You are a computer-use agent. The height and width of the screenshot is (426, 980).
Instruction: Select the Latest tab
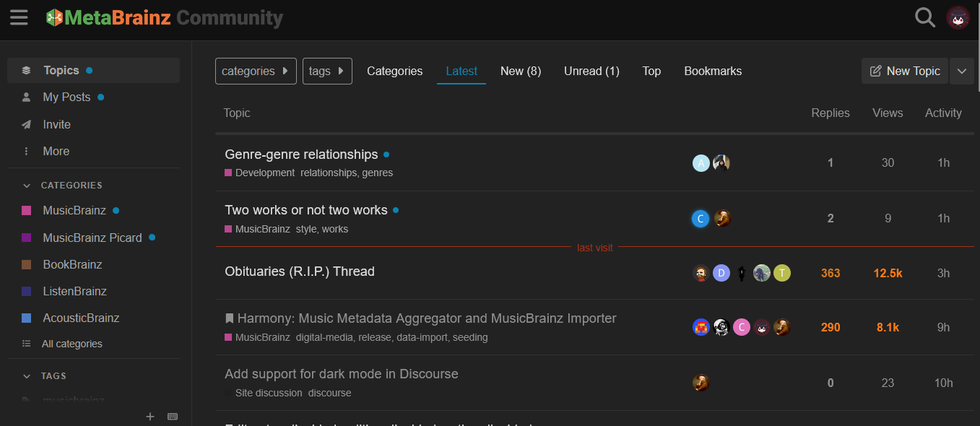click(461, 71)
